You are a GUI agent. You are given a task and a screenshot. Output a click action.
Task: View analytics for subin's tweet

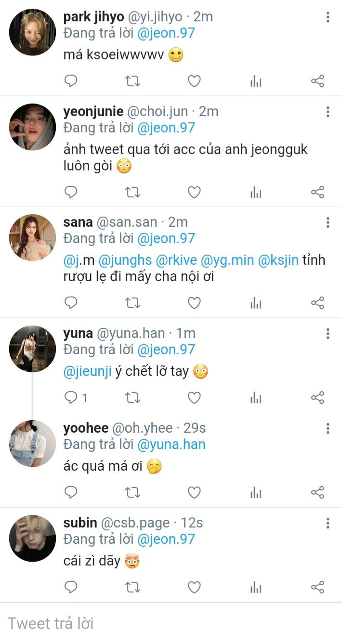coord(256,587)
